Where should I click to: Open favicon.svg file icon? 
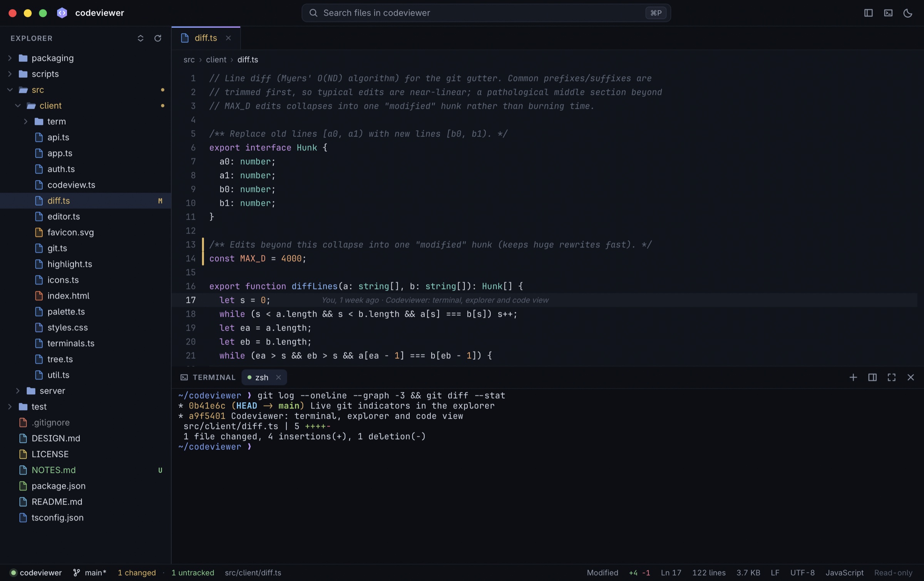[39, 232]
